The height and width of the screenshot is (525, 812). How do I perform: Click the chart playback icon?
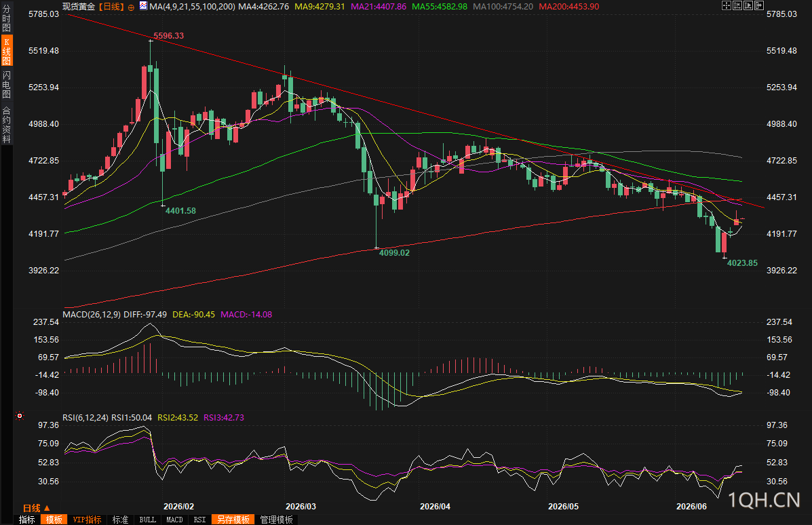748,5
